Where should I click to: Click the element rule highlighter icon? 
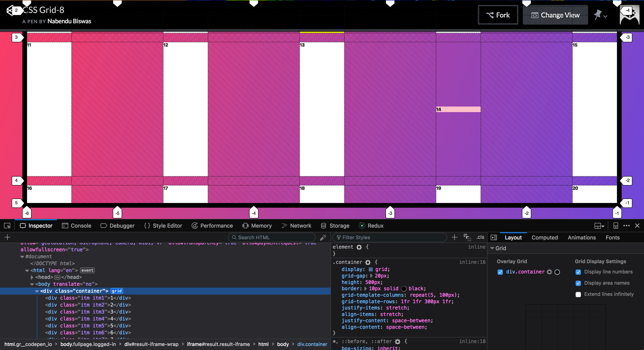pos(359,247)
